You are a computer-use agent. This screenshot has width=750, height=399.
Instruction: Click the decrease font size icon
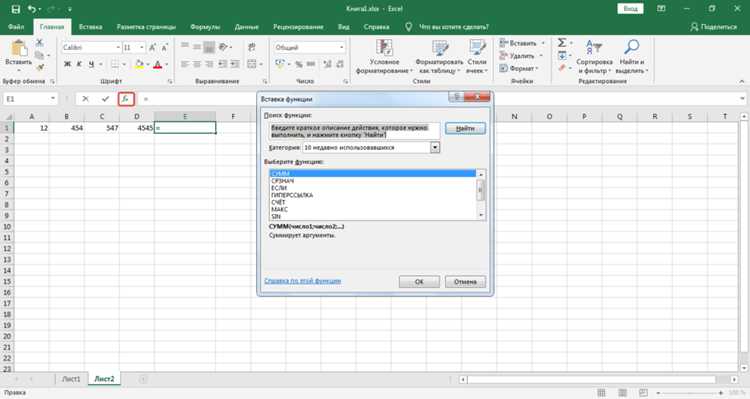click(164, 47)
